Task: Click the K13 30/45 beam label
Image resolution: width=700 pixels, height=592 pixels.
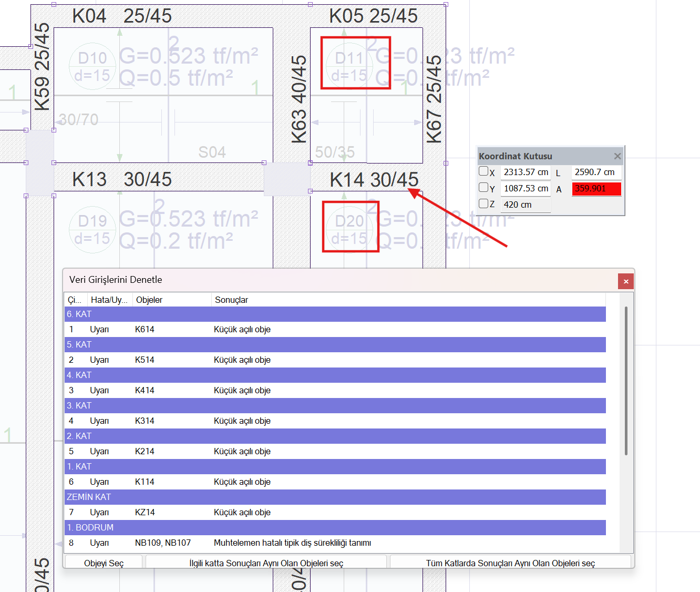Action: point(122,179)
